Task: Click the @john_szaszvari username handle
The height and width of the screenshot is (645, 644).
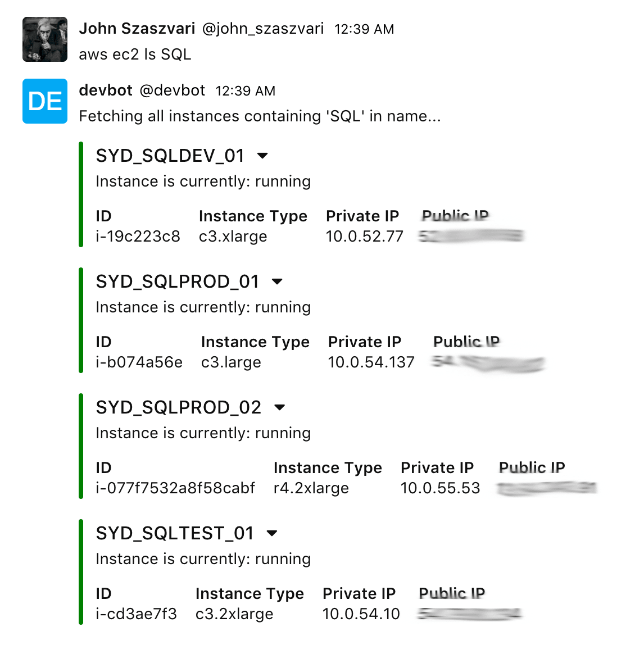Action: [263, 29]
